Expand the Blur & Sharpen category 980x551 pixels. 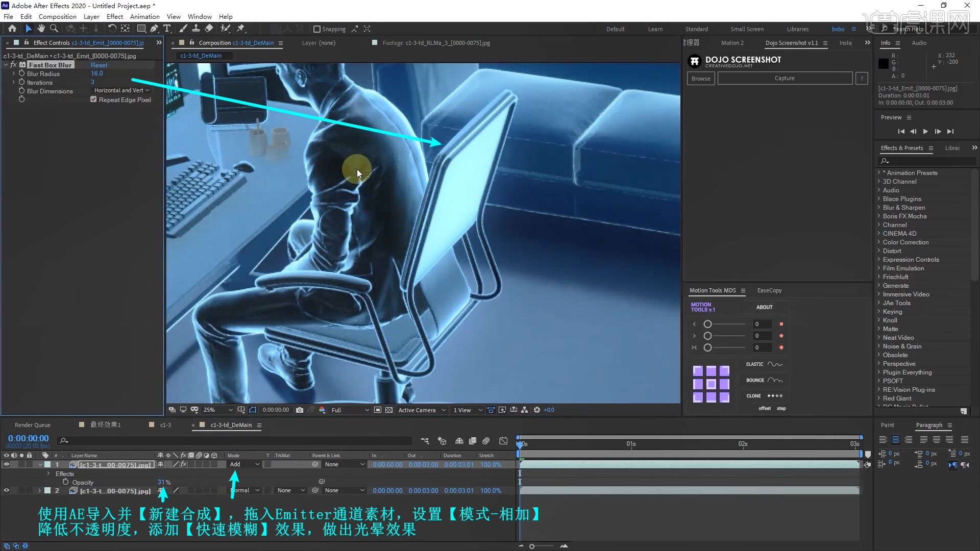pyautogui.click(x=879, y=208)
